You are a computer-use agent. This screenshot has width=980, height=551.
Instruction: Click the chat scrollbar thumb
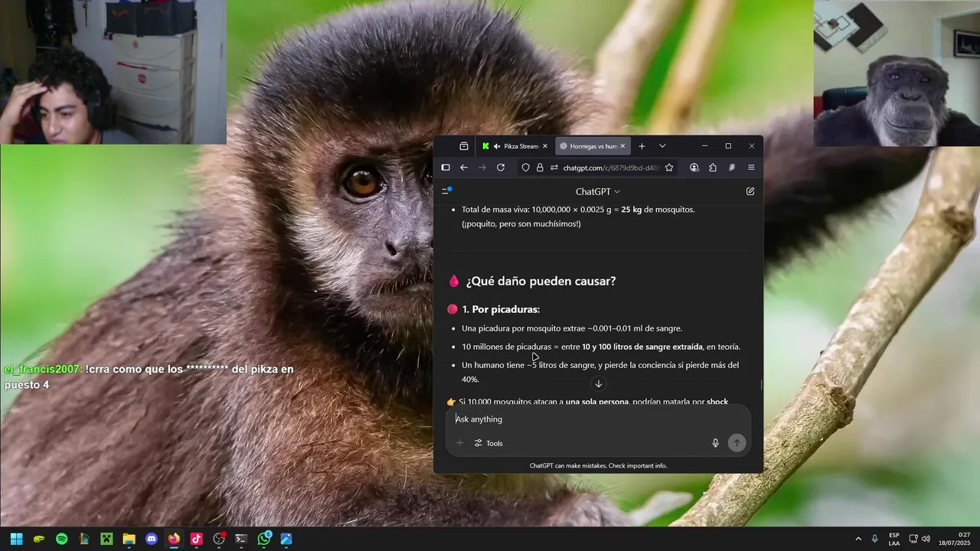(x=761, y=385)
